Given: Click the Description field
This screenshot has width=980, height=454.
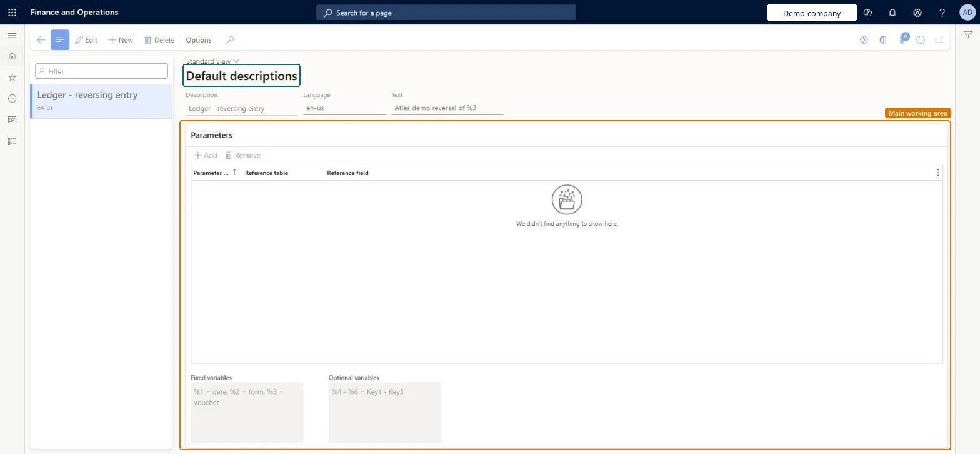Looking at the screenshot, I should click(x=242, y=108).
